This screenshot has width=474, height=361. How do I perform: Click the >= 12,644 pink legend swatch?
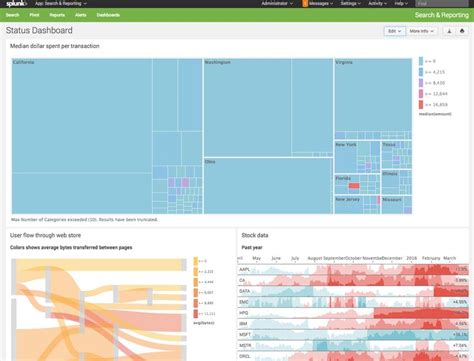click(x=421, y=94)
